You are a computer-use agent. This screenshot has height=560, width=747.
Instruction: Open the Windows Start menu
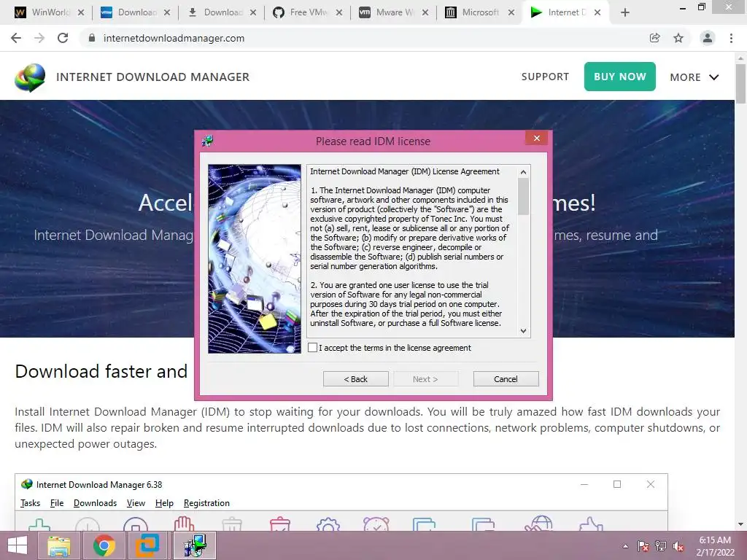coord(18,545)
